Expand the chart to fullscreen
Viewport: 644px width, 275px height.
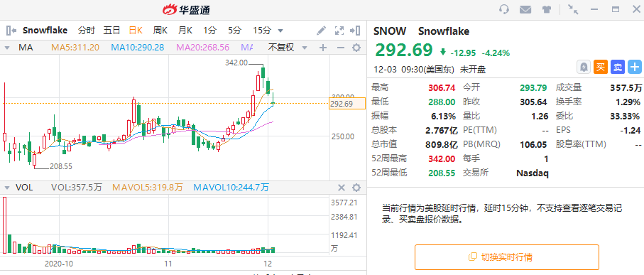click(339, 31)
